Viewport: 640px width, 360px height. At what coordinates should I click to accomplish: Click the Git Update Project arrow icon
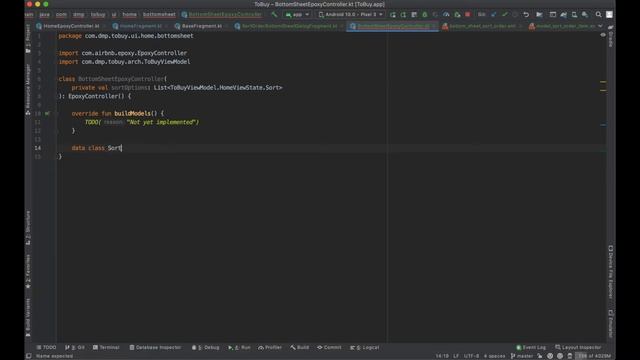point(494,15)
